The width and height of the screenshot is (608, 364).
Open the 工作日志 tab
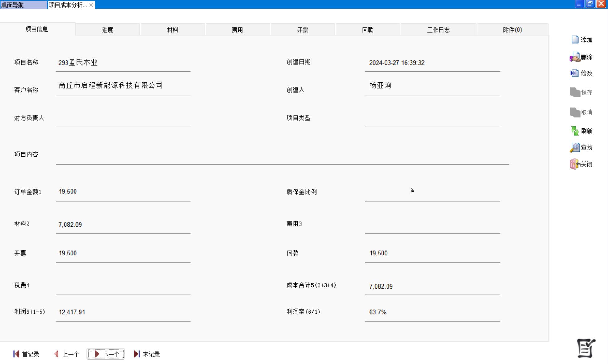tap(438, 30)
